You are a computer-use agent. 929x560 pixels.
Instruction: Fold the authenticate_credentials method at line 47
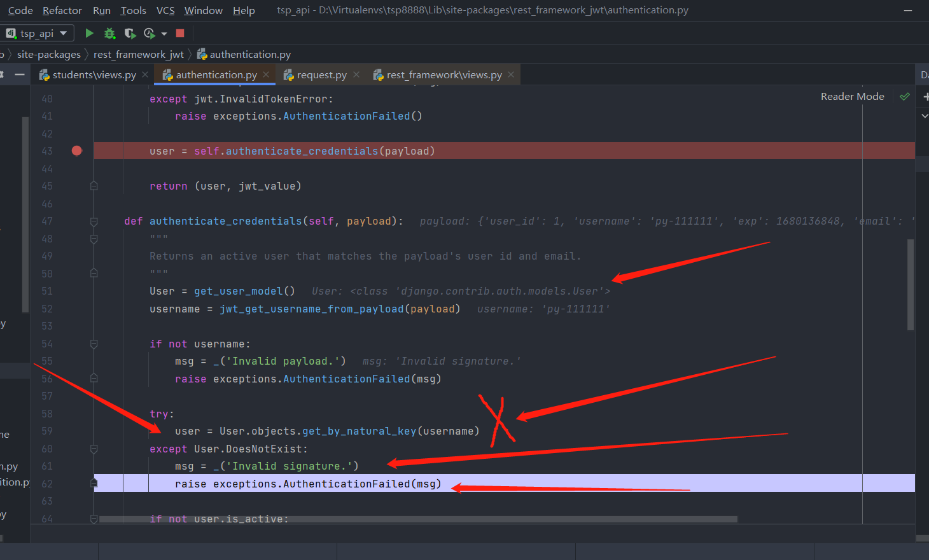pos(94,221)
